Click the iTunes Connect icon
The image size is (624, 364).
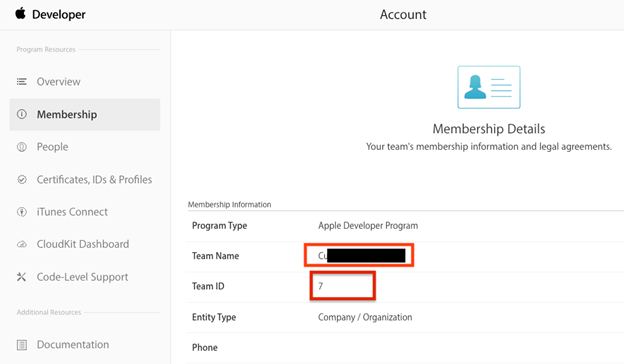22,212
